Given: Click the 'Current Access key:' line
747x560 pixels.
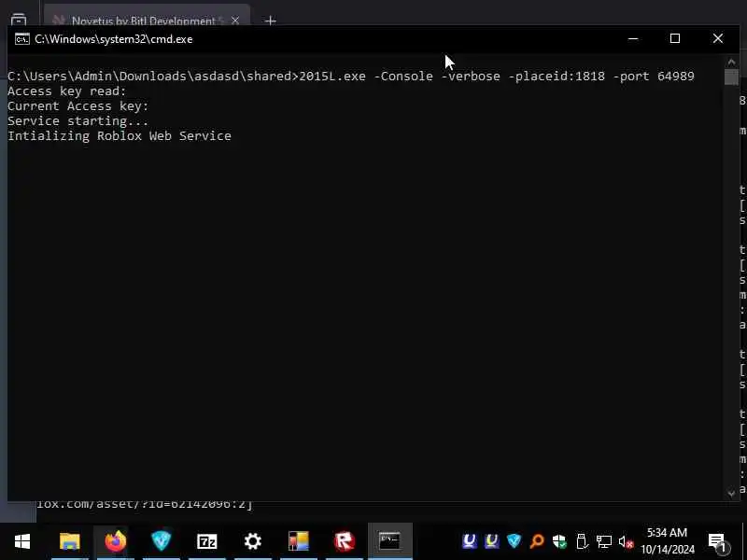Looking at the screenshot, I should [x=78, y=105].
